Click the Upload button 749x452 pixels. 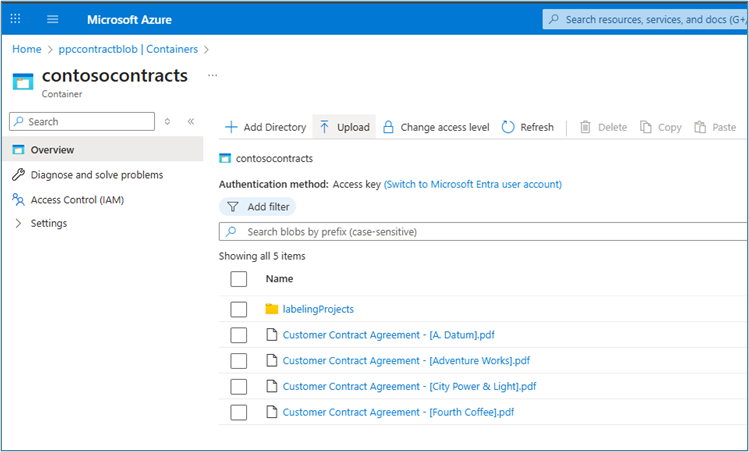click(344, 127)
